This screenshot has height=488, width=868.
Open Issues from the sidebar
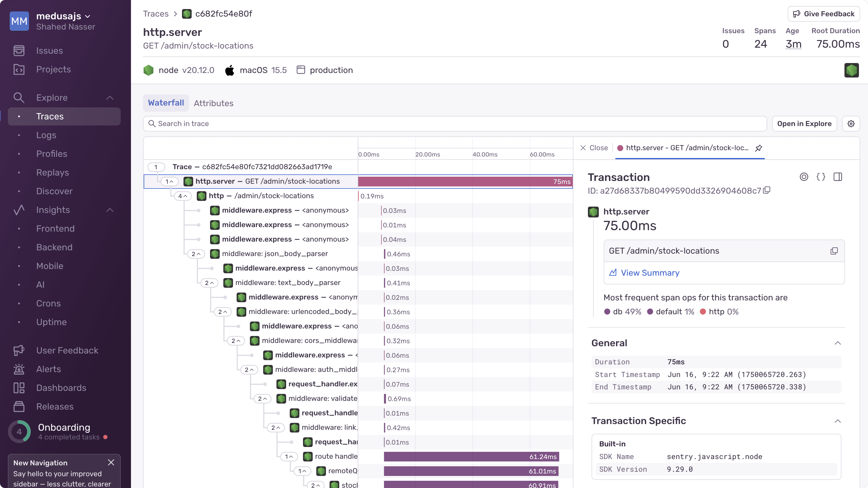49,50
